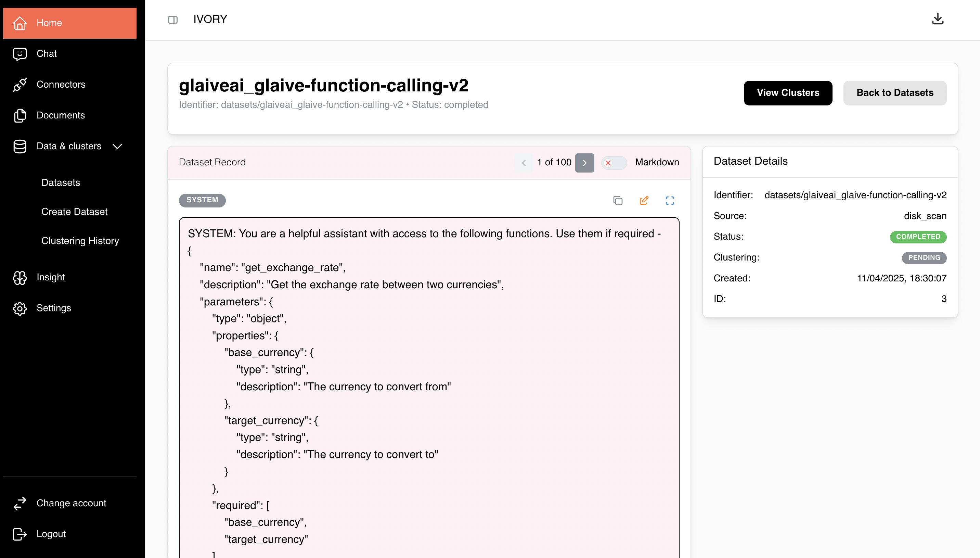
Task: Open Clustering History page
Action: tap(80, 241)
